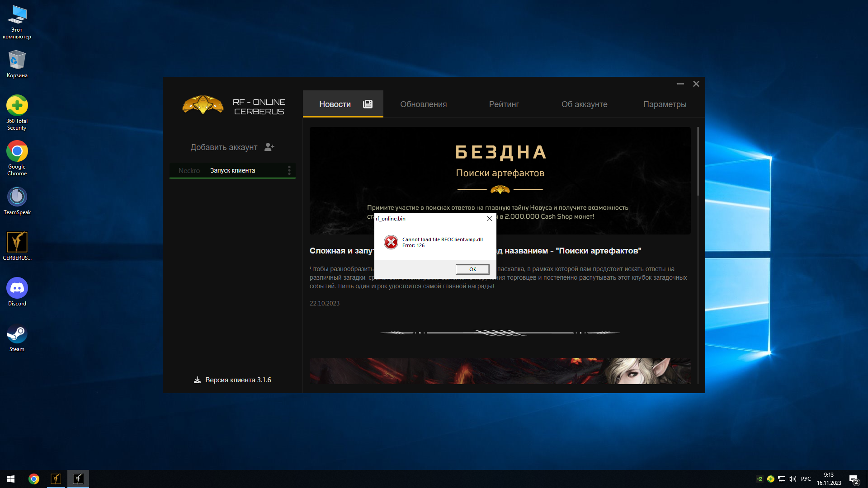Click the news newspaper icon in the Новости tab
Viewport: 868px width, 488px height.
click(368, 104)
